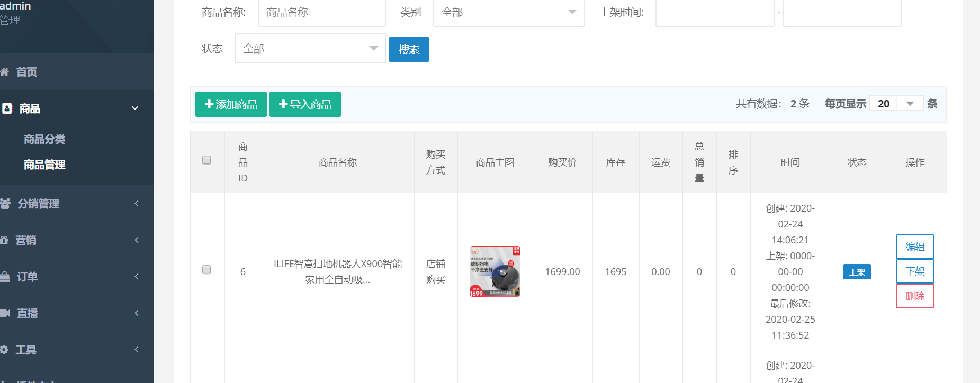Click the 营销 gift icon
The height and width of the screenshot is (383, 980).
tap(4, 240)
